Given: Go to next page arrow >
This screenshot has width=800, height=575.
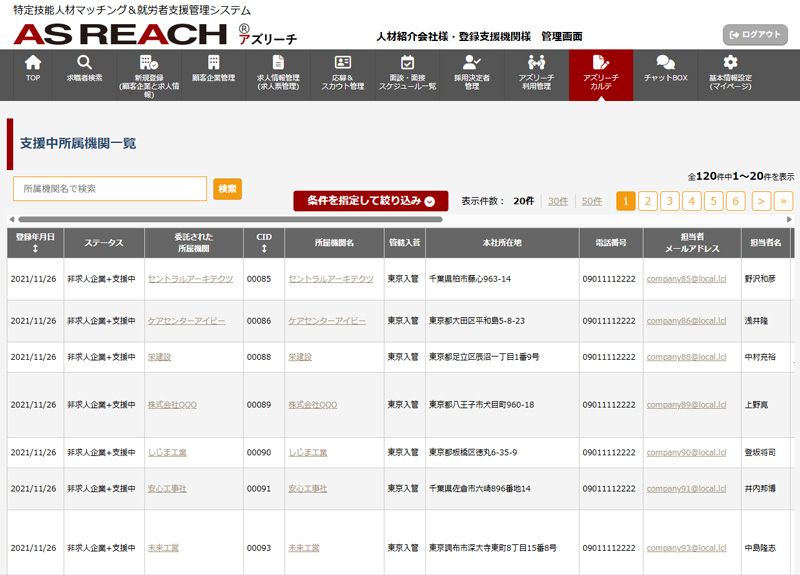Looking at the screenshot, I should pos(761,201).
